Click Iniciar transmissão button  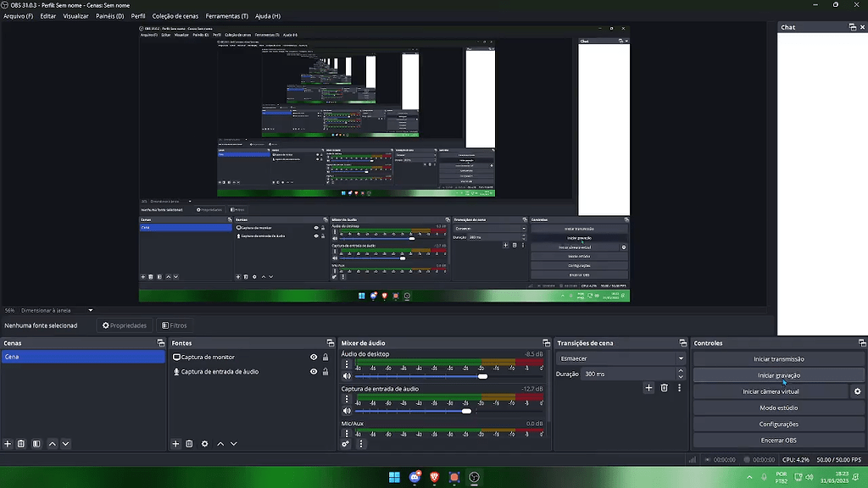(778, 358)
